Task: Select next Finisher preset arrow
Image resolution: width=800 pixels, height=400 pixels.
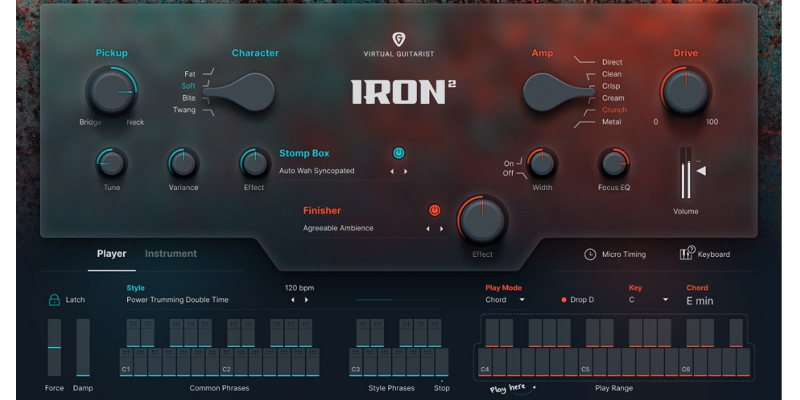Action: [441, 229]
